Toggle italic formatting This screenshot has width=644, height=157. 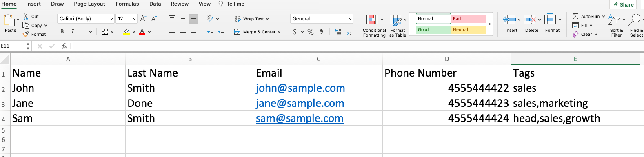coord(73,31)
